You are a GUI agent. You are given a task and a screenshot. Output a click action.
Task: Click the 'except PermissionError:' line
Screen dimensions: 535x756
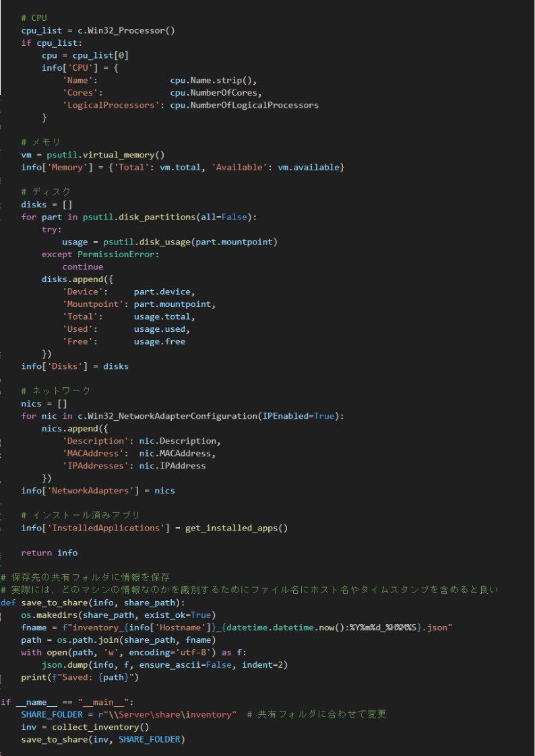coord(100,254)
